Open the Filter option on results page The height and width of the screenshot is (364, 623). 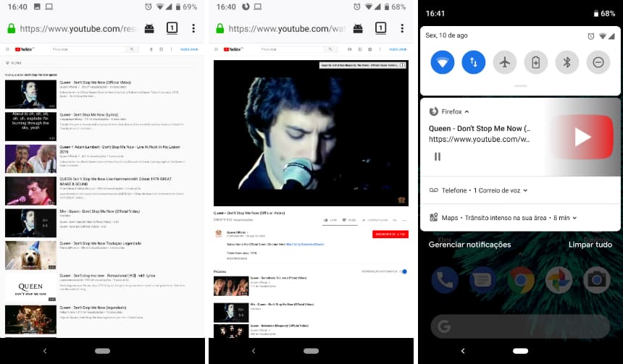(x=14, y=63)
